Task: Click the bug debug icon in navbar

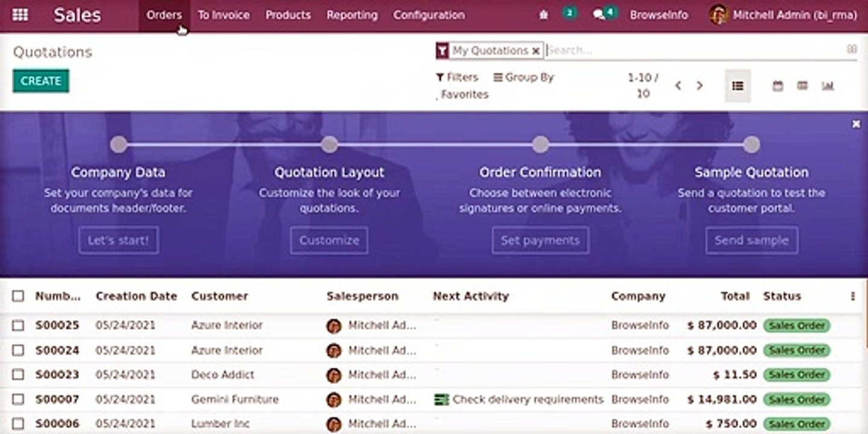Action: coord(544,15)
